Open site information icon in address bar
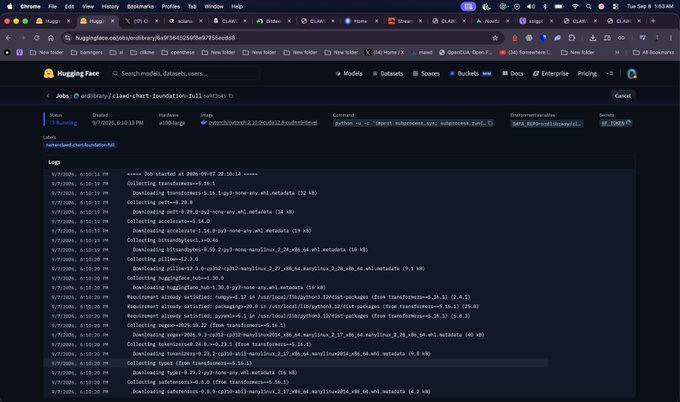The image size is (680, 402). tap(68, 38)
